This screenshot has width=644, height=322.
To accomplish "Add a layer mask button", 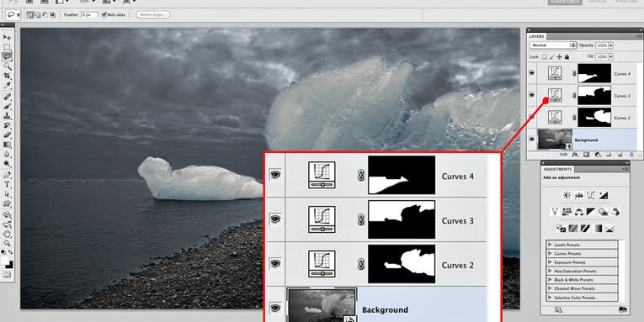I will click(586, 154).
